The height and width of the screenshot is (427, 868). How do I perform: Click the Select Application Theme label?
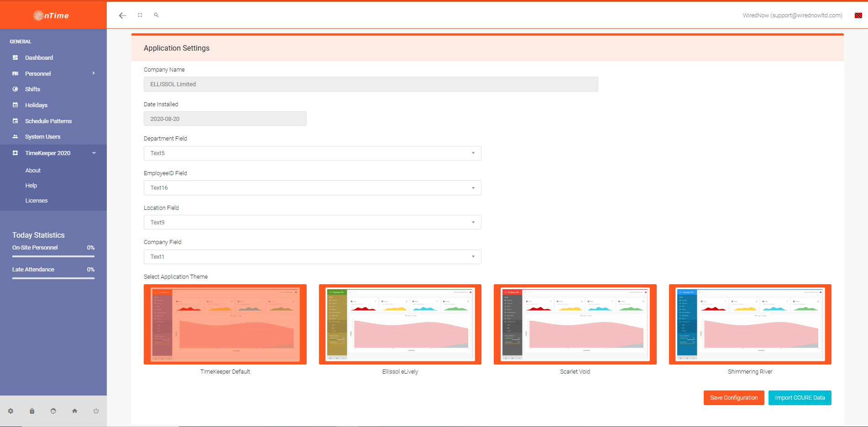176,277
